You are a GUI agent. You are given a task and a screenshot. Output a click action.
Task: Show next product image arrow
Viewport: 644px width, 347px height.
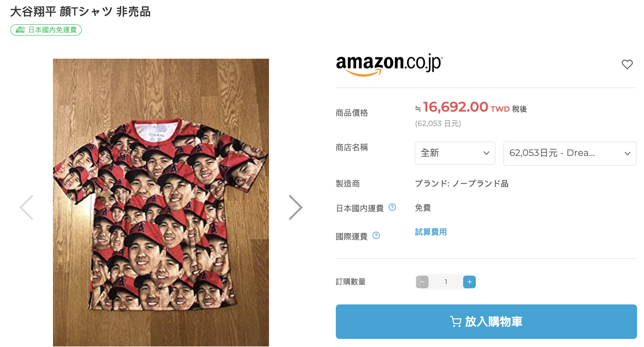296,207
